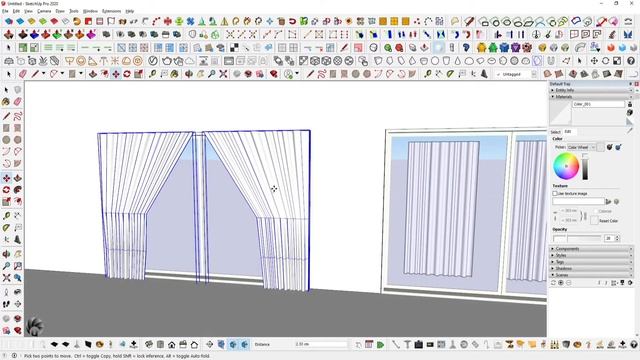
Task: Click the Update Scene refresh icon
Action: 553,282
